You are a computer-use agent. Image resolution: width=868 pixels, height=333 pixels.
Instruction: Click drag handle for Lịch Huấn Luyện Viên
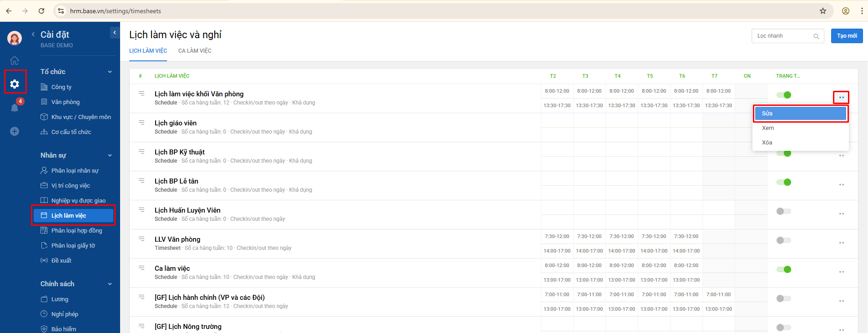coord(141,210)
